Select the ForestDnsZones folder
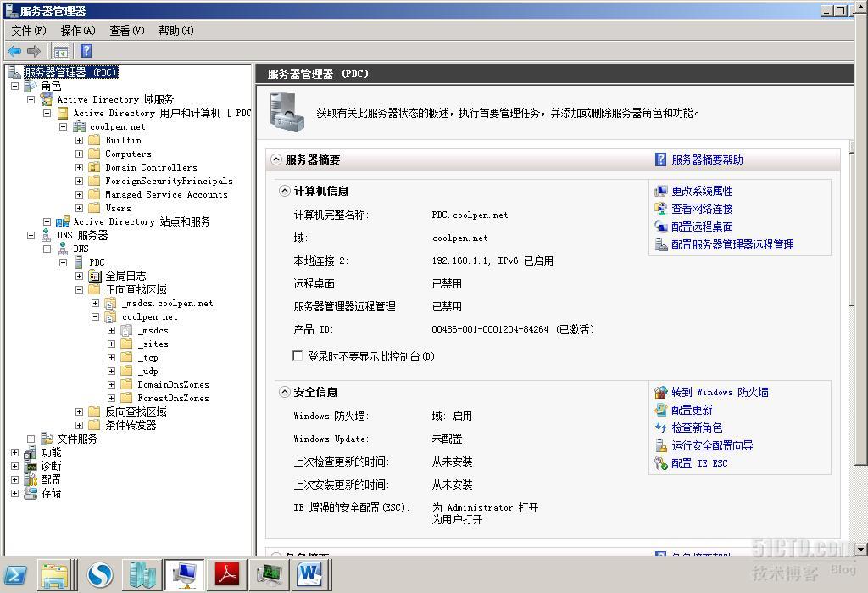868x593 pixels. click(x=173, y=399)
